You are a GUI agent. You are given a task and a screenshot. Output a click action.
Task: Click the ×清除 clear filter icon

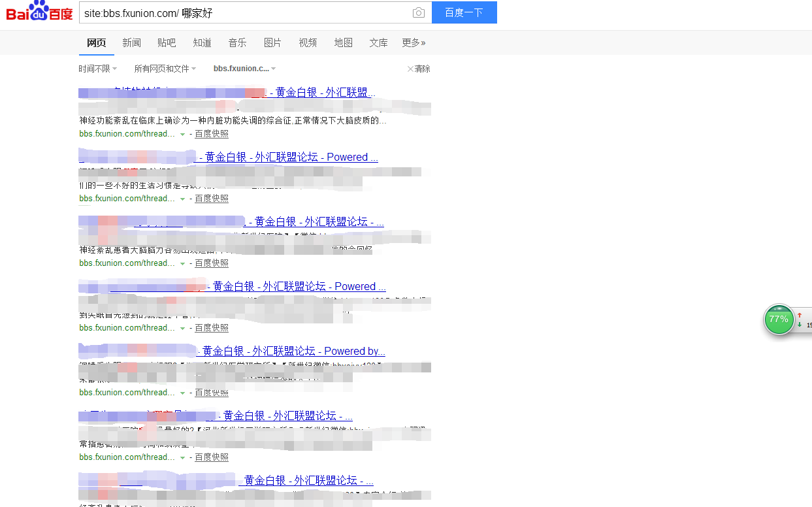[417, 69]
